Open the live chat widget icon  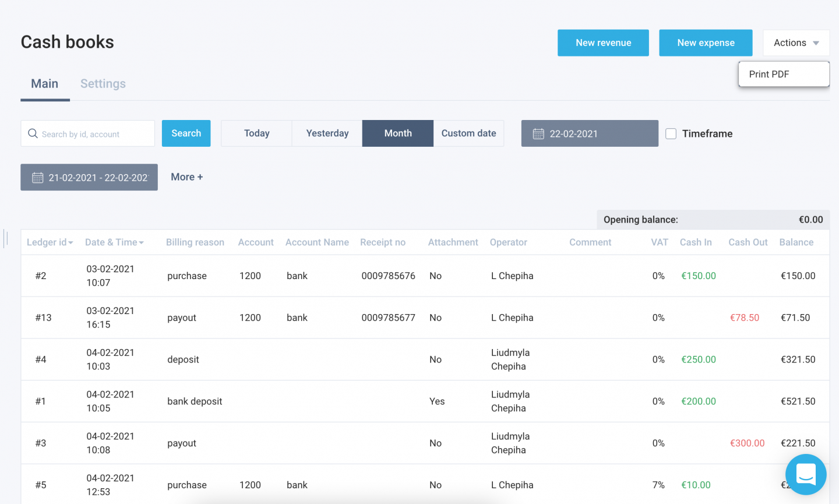(806, 474)
